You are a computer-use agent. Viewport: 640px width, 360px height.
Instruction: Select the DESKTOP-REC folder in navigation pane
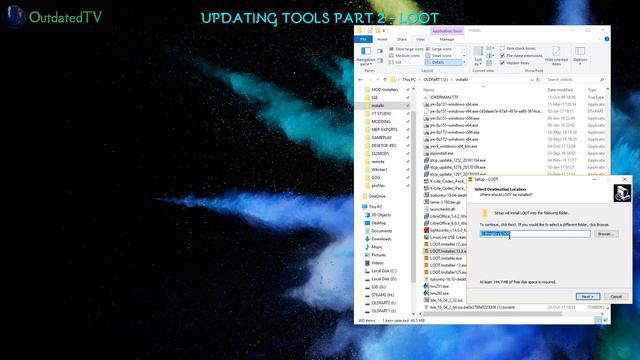pyautogui.click(x=384, y=145)
